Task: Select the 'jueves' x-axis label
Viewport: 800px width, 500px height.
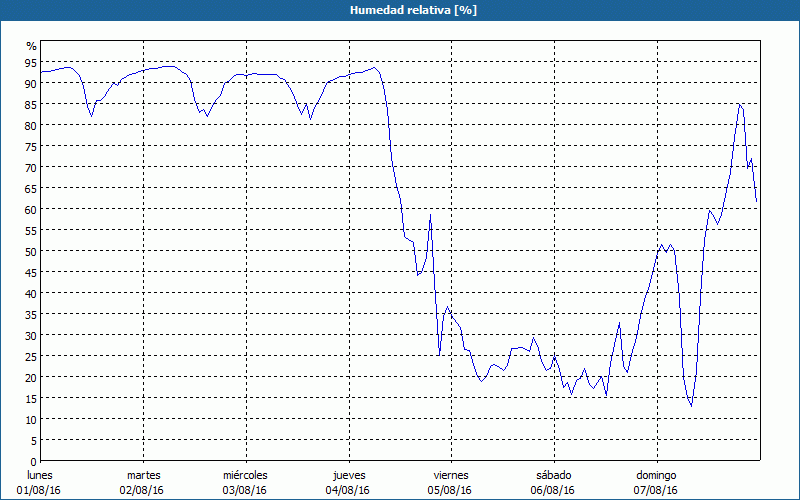Action: click(348, 475)
